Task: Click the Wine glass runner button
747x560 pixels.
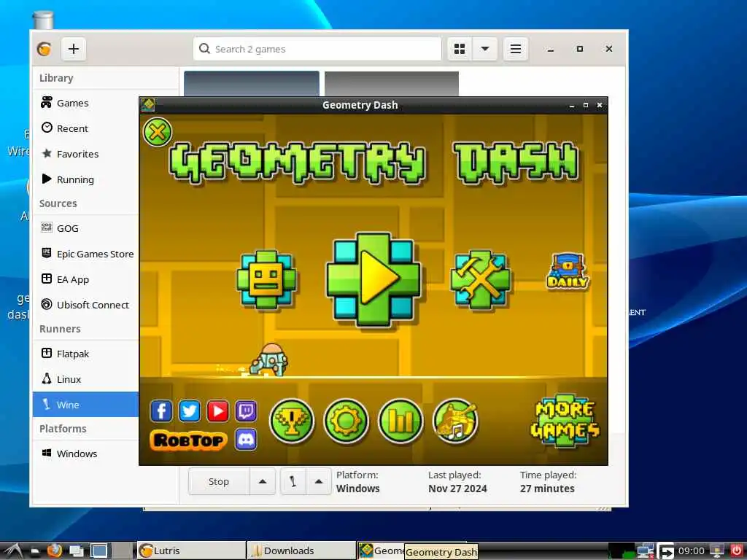Action: [x=293, y=481]
